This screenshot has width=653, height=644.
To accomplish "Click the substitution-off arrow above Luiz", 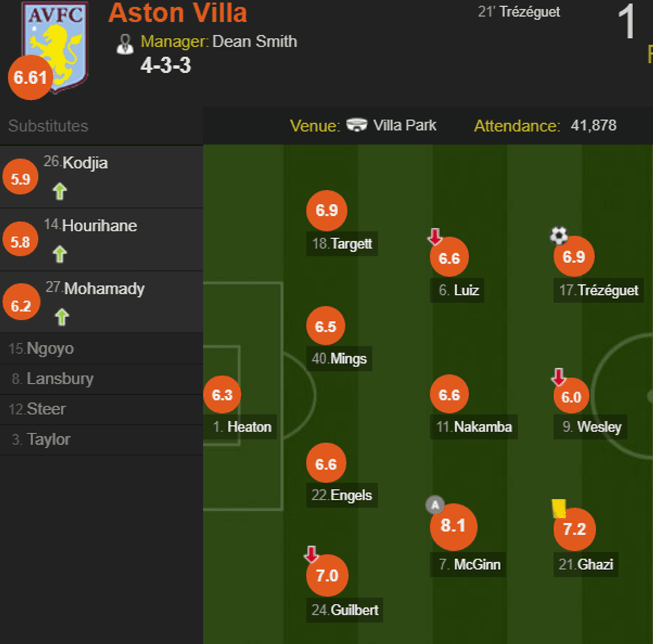I will pyautogui.click(x=434, y=236).
